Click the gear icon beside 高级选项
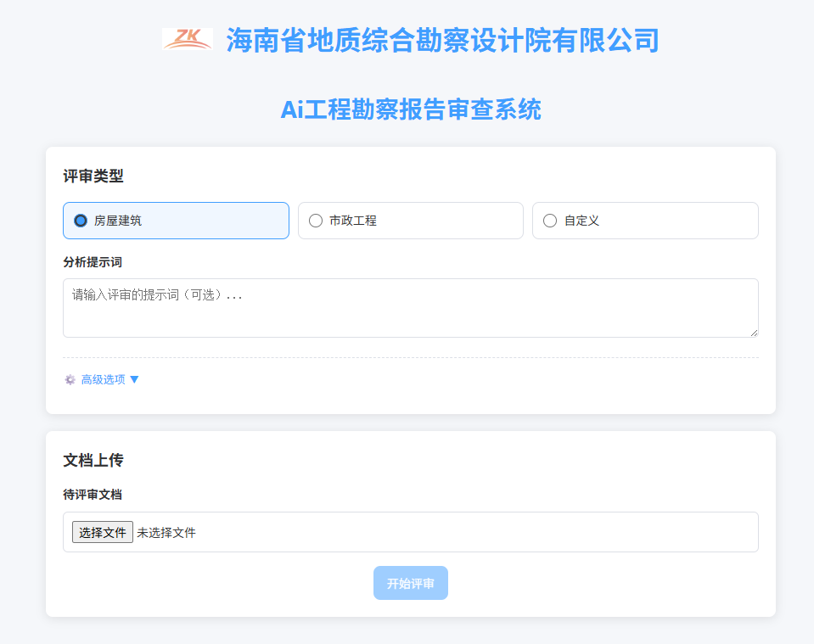Viewport: 814px width, 644px height. click(69, 379)
